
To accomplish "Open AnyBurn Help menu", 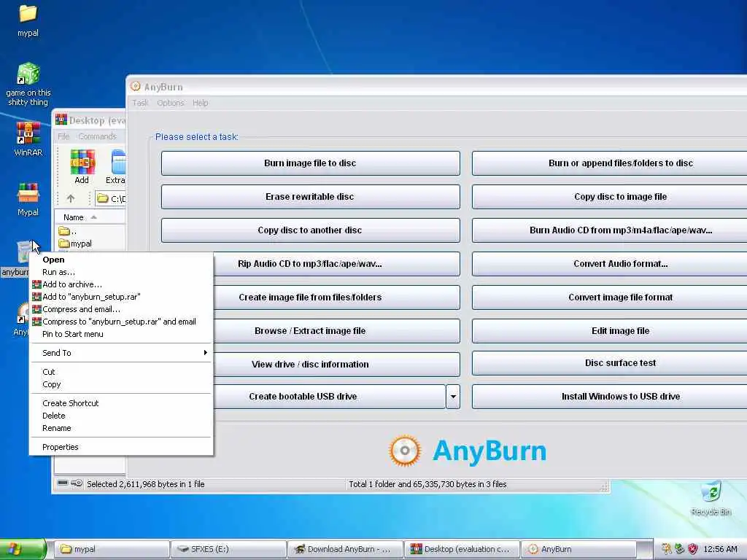I will point(200,103).
